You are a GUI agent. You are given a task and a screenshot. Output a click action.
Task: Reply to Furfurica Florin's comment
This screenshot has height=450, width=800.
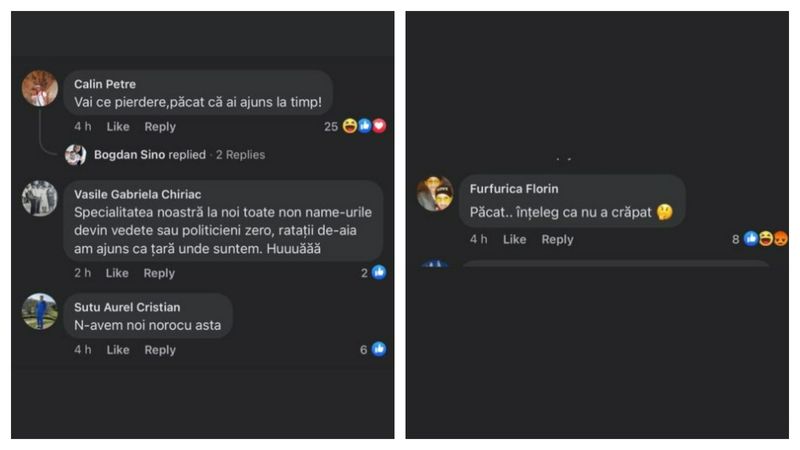(x=557, y=240)
